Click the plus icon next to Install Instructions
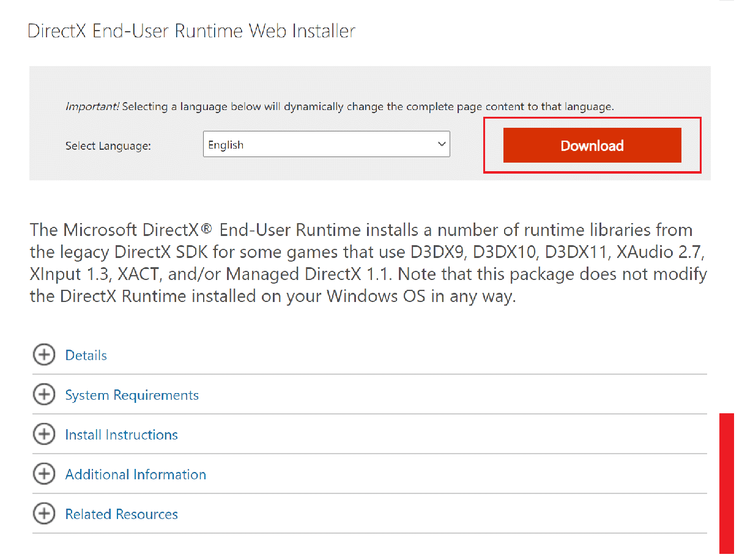742x560 pixels. click(43, 434)
